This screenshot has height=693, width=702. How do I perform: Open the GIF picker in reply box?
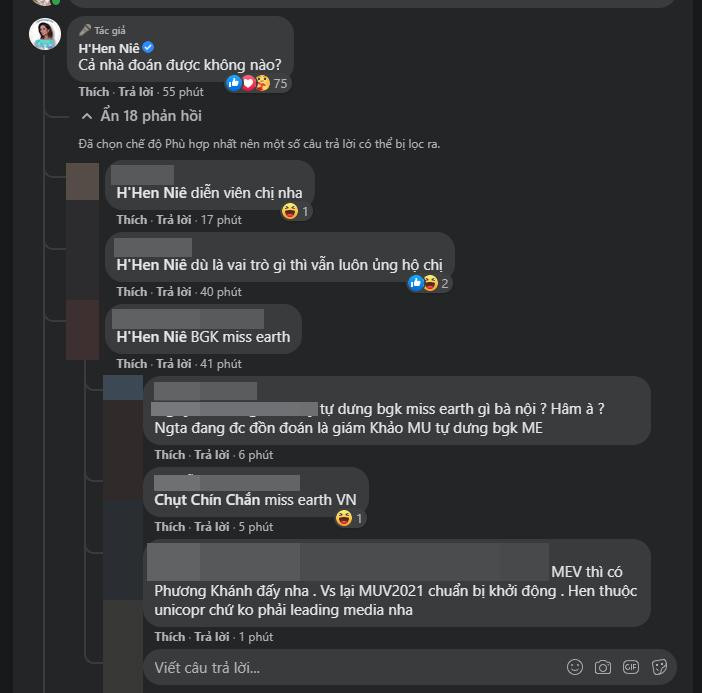click(631, 667)
